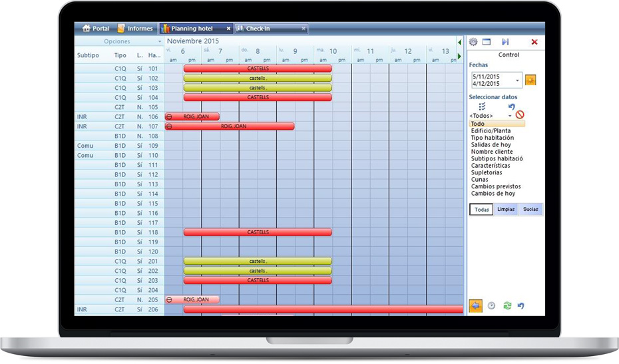Click the skip-to-end arrow icon
619x364 pixels.
click(505, 42)
